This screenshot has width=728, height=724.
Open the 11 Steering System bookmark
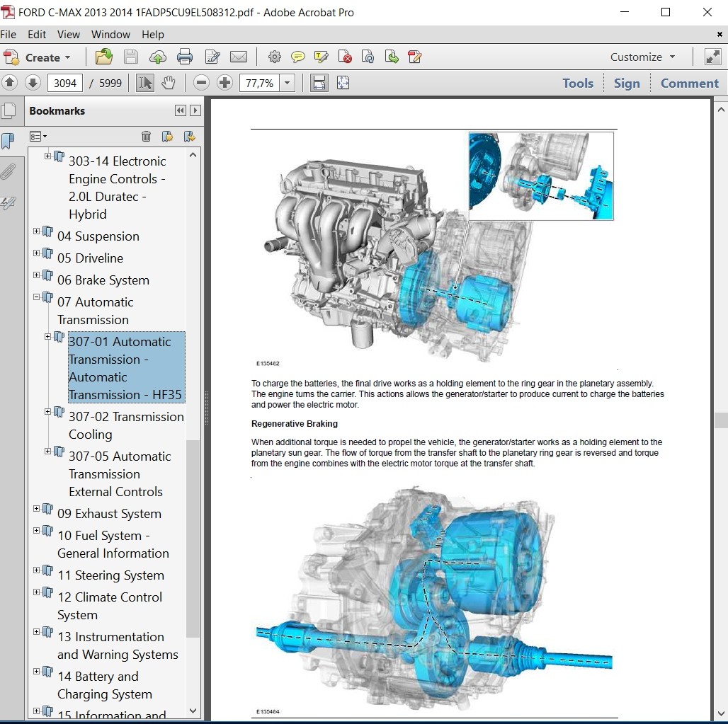click(x=110, y=575)
